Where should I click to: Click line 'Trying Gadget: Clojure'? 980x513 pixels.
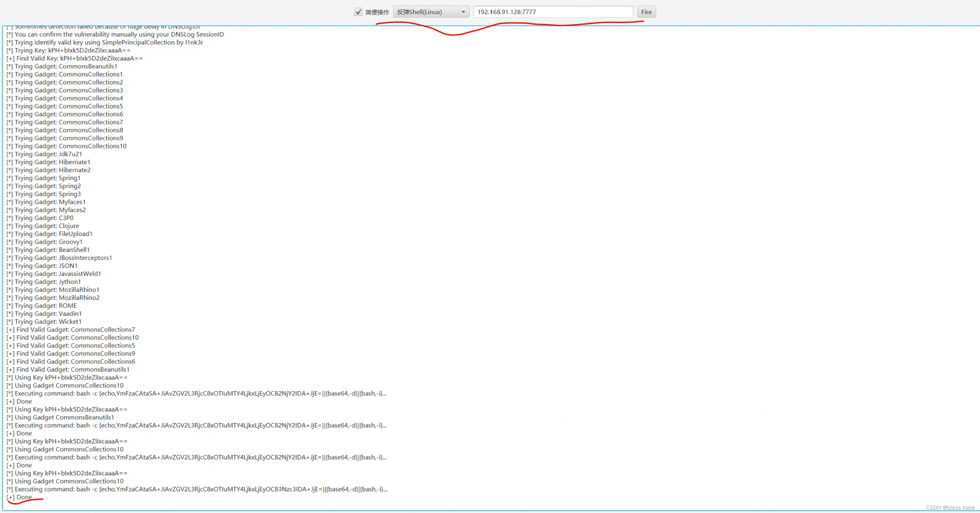(x=43, y=226)
